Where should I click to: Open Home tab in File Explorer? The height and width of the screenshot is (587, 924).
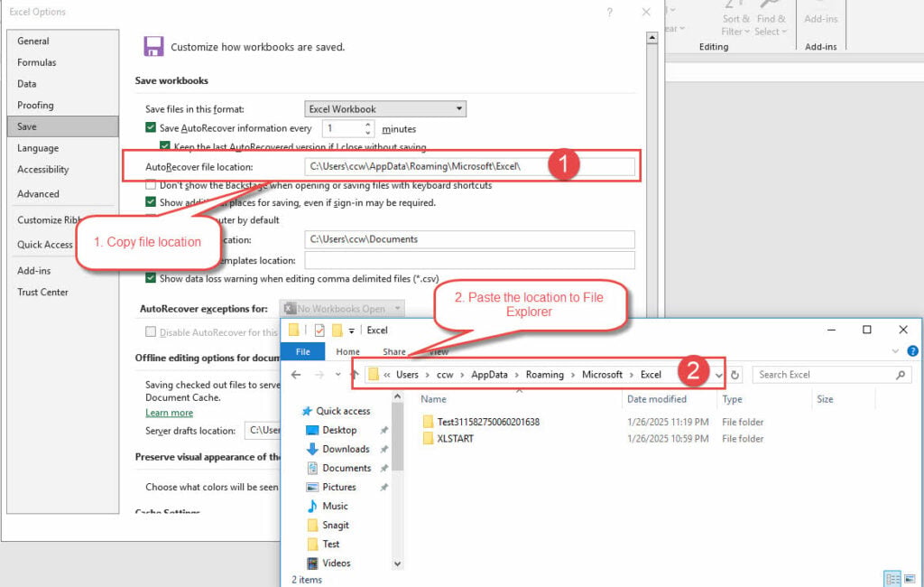(347, 351)
